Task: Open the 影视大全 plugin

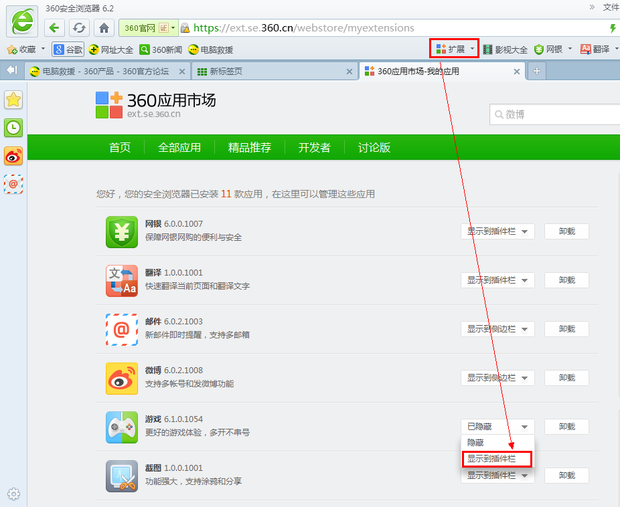Action: click(505, 49)
